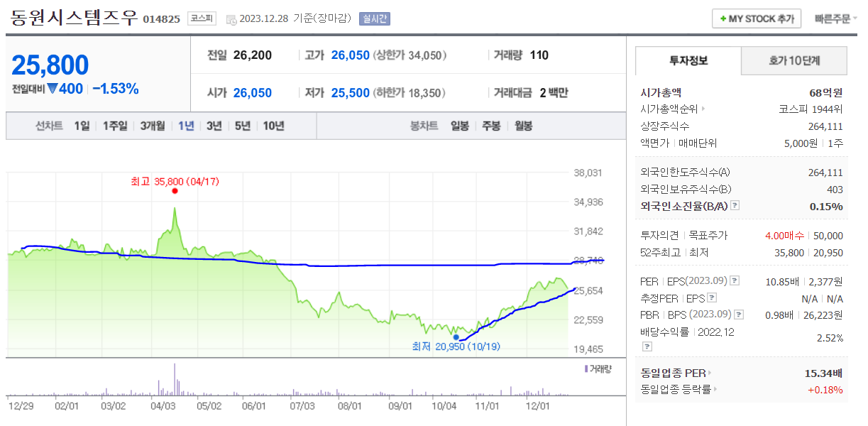This screenshot has width=868, height=426.
Task: Click the PER value 10.85배
Action: pyautogui.click(x=781, y=282)
